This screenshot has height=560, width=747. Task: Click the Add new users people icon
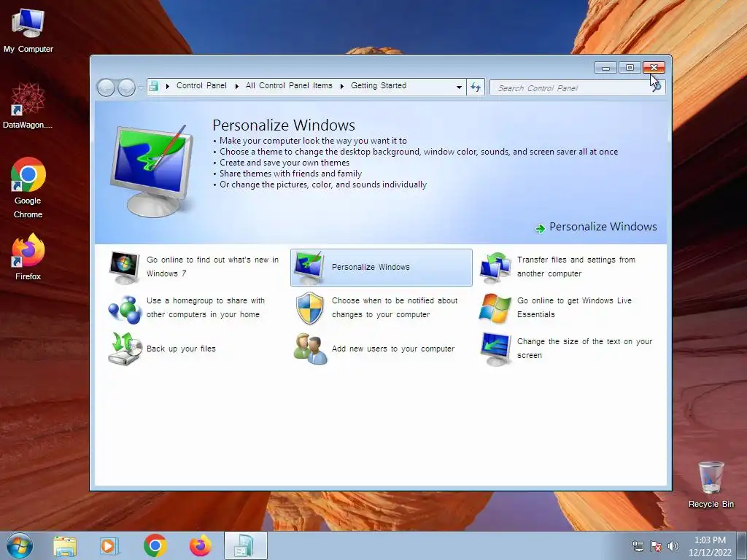click(310, 349)
